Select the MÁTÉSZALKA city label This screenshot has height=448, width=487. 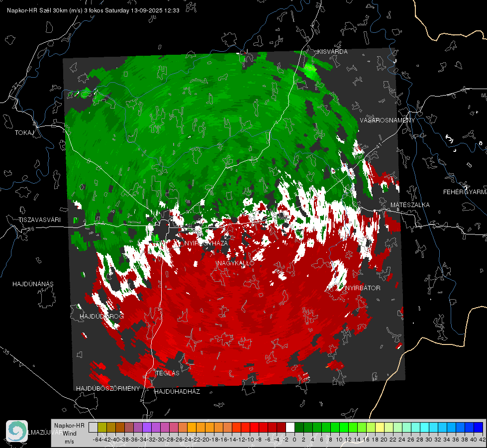(x=410, y=205)
